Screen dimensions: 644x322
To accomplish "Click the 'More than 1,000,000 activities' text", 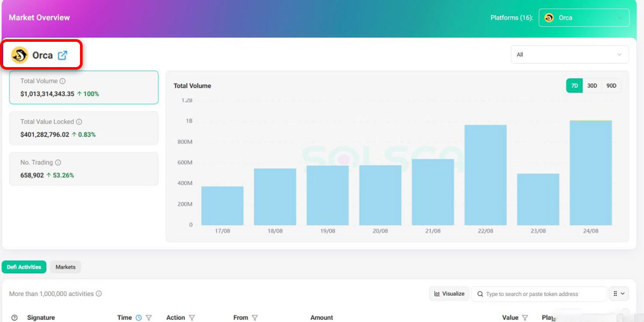I will pos(52,294).
